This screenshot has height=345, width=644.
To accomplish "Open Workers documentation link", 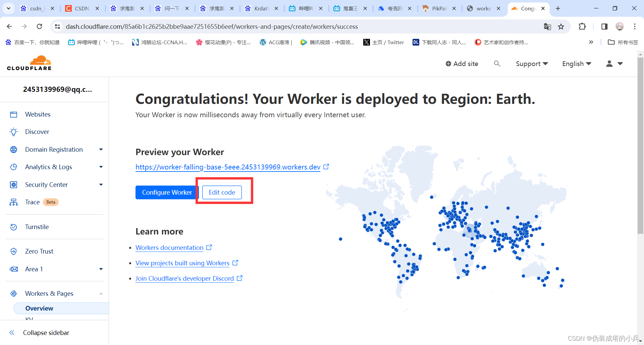I will point(169,248).
